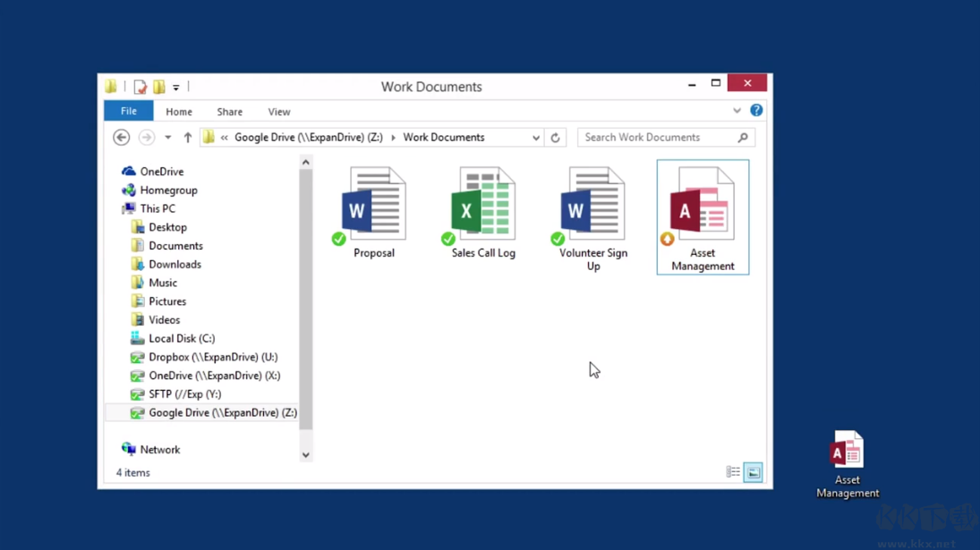
Task: Open the File ribbon tab
Action: tap(129, 111)
